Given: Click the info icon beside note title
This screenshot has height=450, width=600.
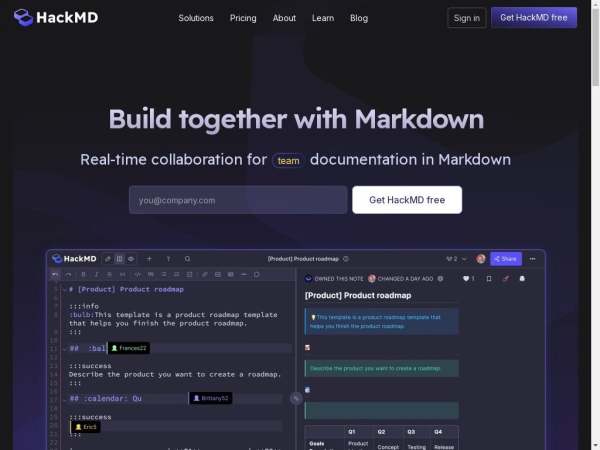Looking at the screenshot, I should pos(346,259).
